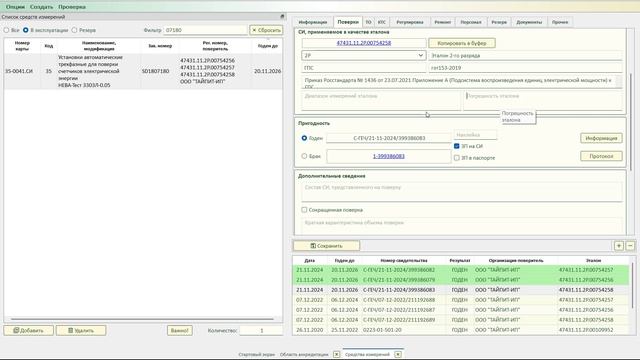Image resolution: width=640 pixels, height=360 pixels.
Task: Switch to the ТО tab
Action: pos(368,22)
